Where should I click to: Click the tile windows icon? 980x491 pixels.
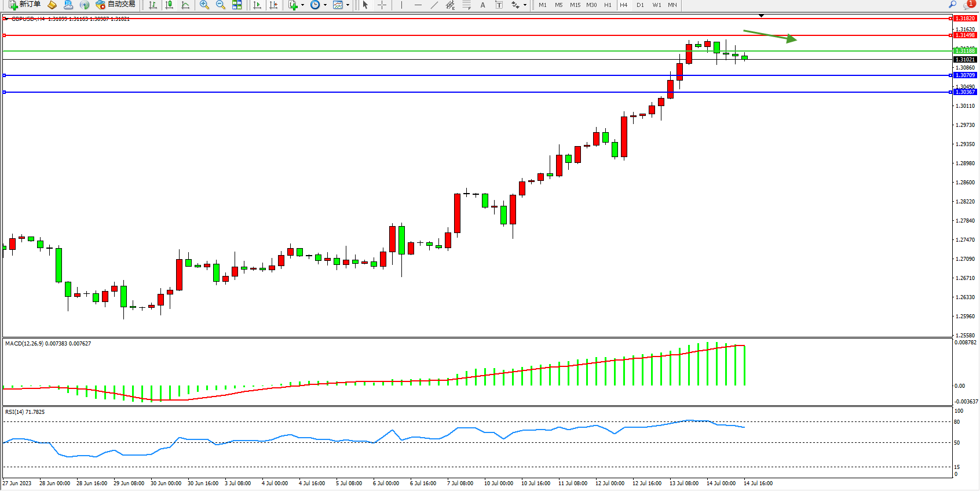pos(237,5)
